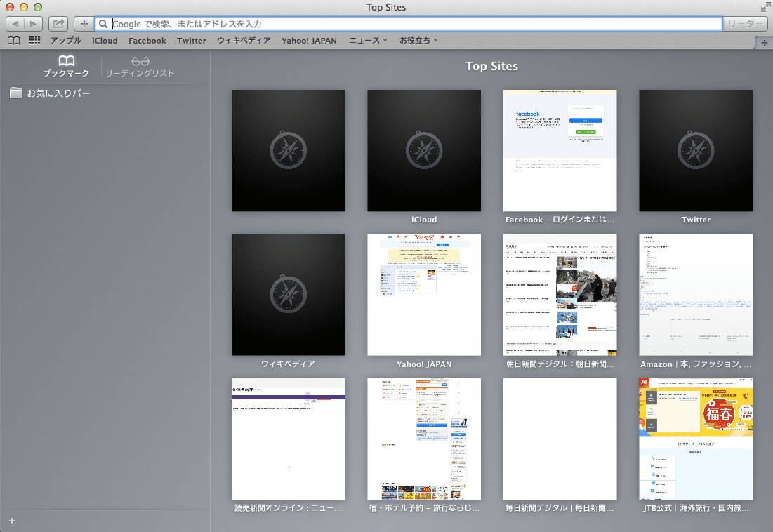This screenshot has height=532, width=773.
Task: Switch to the リーディングリスト tab
Action: tap(140, 67)
